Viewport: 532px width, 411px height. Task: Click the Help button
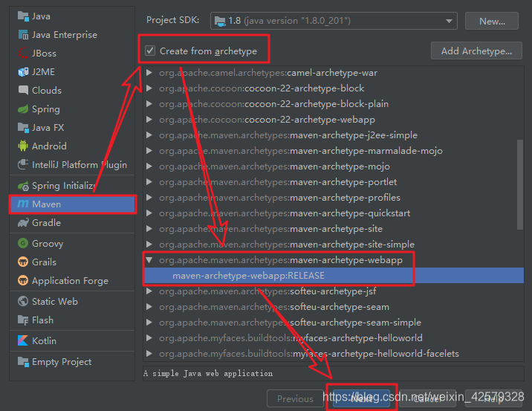click(493, 398)
